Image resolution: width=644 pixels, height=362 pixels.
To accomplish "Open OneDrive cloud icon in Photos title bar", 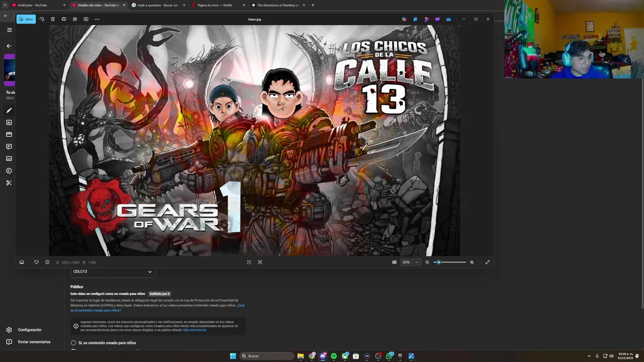I will coord(448,19).
